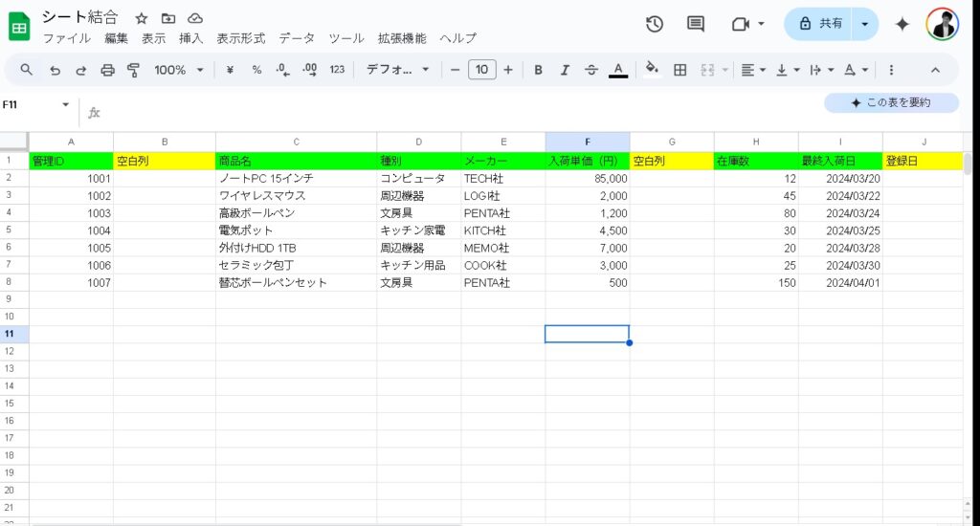980x526 pixels.
Task: Toggle italic formatting
Action: (565, 70)
